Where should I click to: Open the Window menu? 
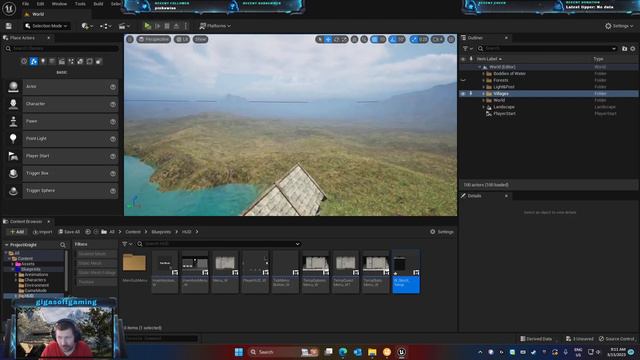59,4
